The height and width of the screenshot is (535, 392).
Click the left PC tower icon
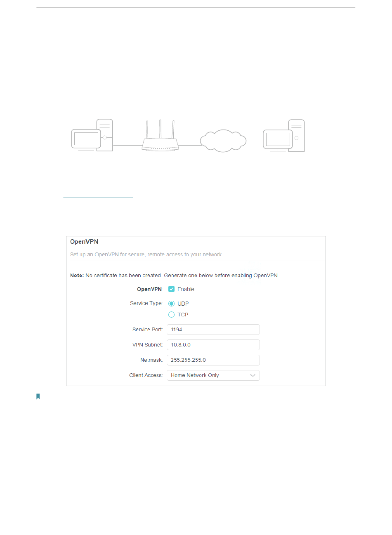pyautogui.click(x=105, y=135)
